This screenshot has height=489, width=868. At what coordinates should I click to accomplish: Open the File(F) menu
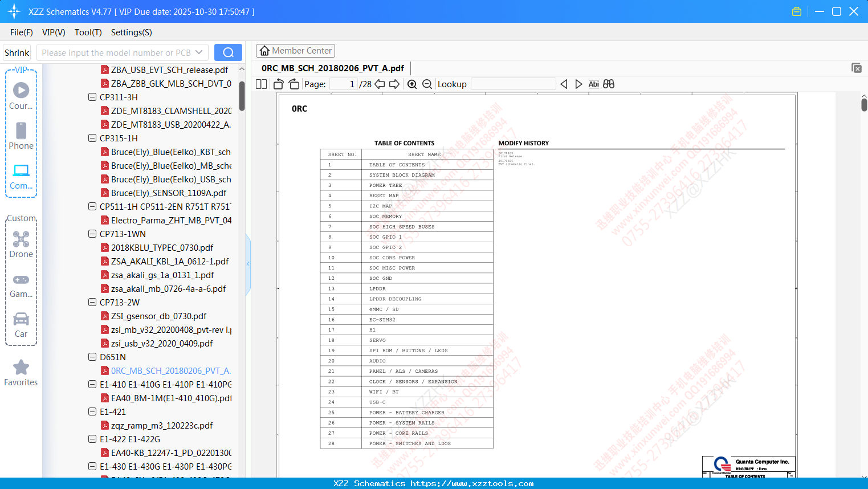[x=22, y=32]
